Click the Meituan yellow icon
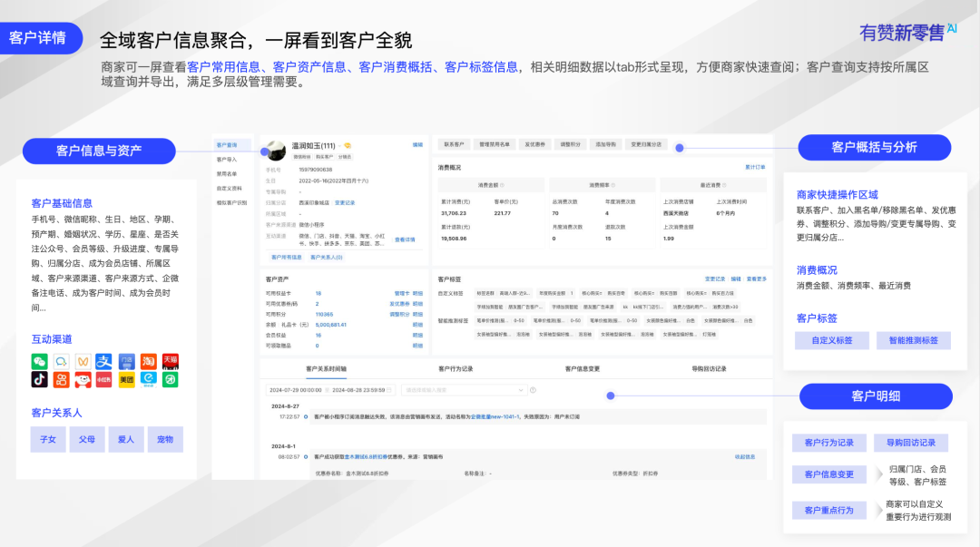Viewport: 980px width, 547px height. (126, 380)
